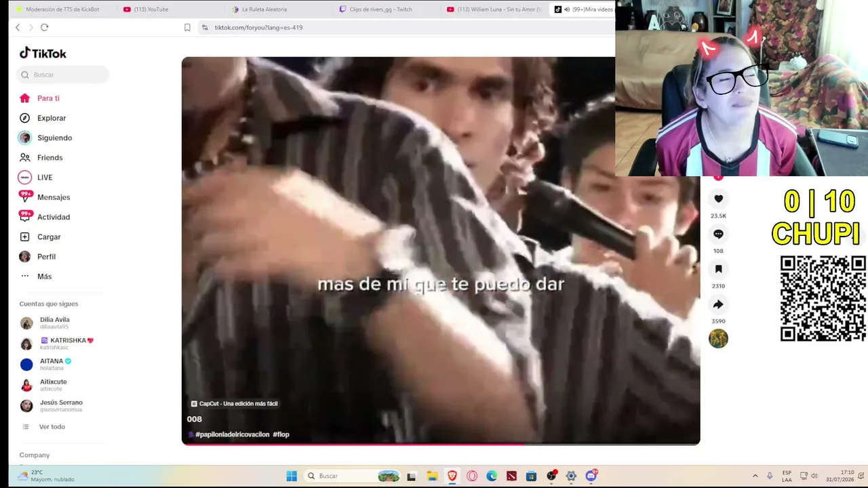This screenshot has width=868, height=488.
Task: Show hidden system tray icons
Action: click(x=755, y=476)
